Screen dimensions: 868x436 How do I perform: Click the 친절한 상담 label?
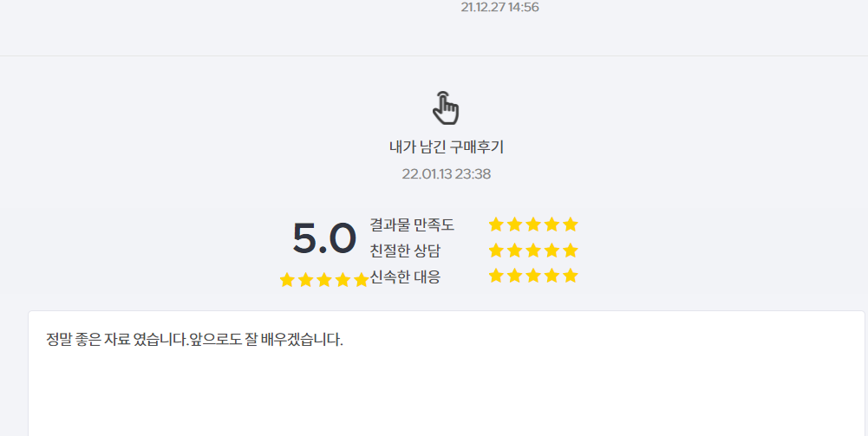405,251
